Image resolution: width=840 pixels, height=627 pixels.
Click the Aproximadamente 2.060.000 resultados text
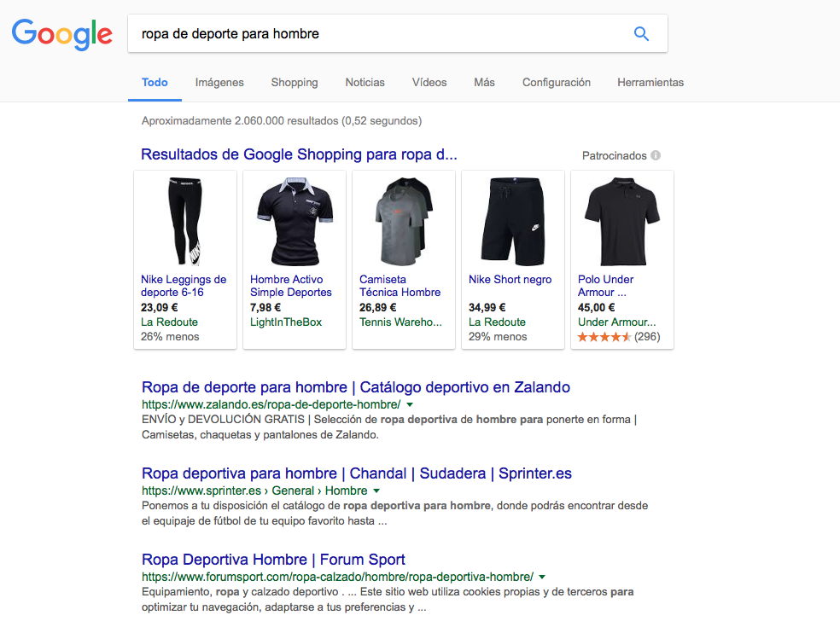[x=282, y=121]
